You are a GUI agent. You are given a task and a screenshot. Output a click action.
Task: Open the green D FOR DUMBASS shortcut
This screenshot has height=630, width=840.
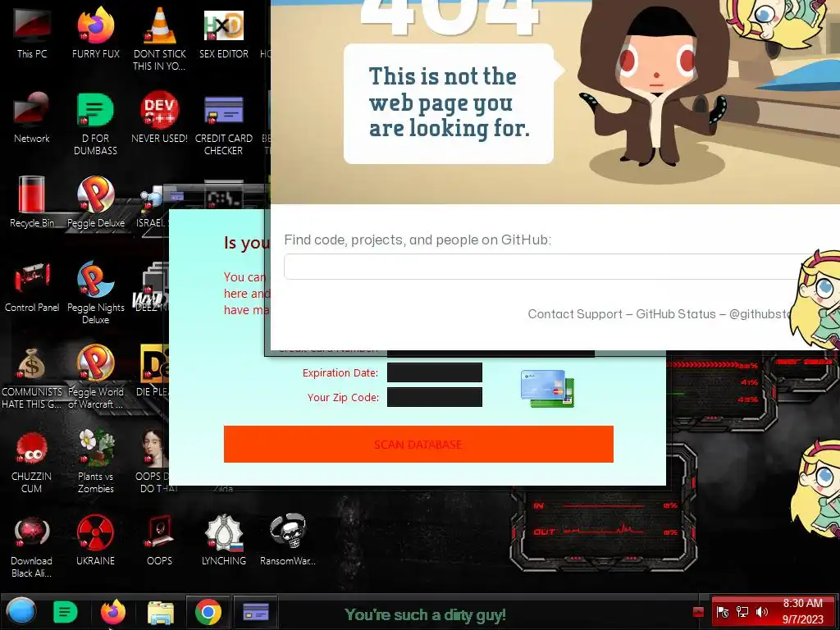[95, 123]
